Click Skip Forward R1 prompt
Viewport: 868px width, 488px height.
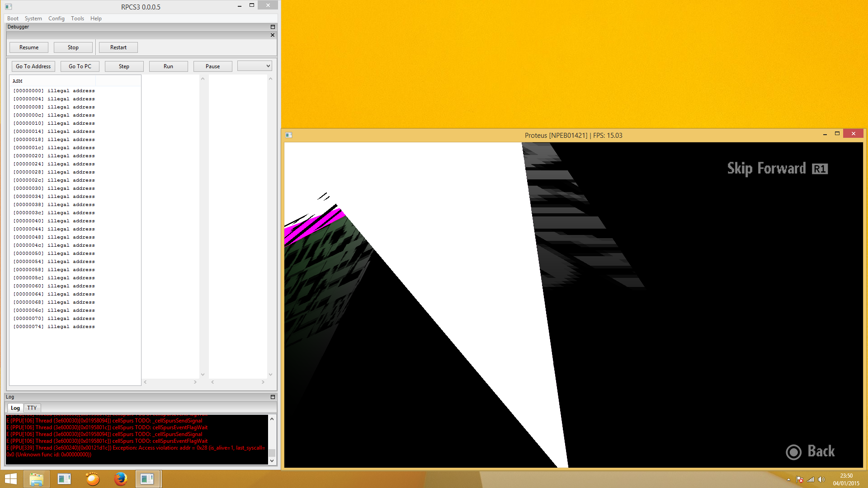pos(778,169)
